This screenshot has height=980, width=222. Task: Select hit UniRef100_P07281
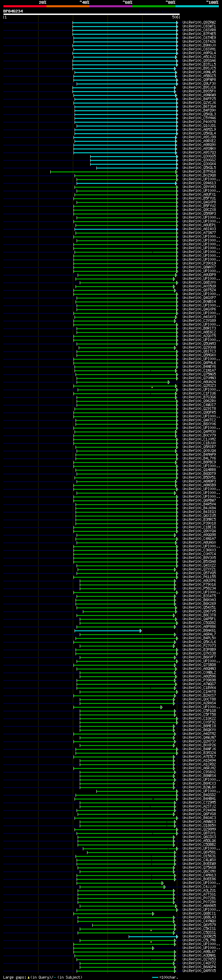click(x=199, y=898)
